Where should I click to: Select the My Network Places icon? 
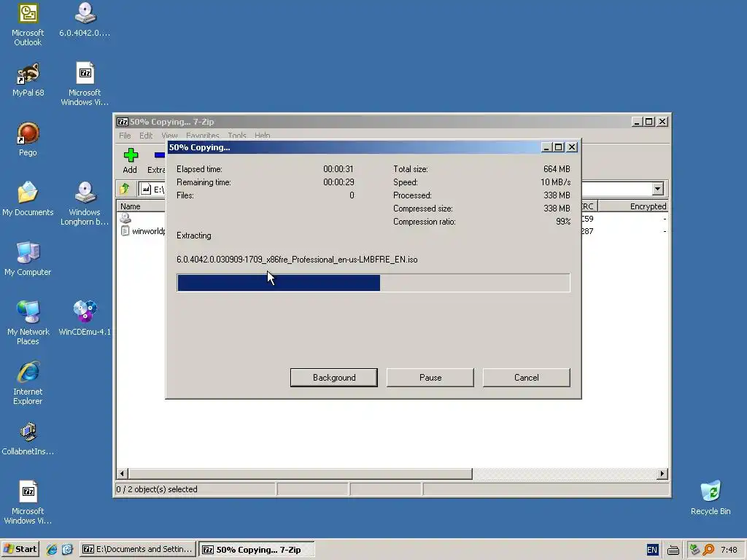[28, 323]
